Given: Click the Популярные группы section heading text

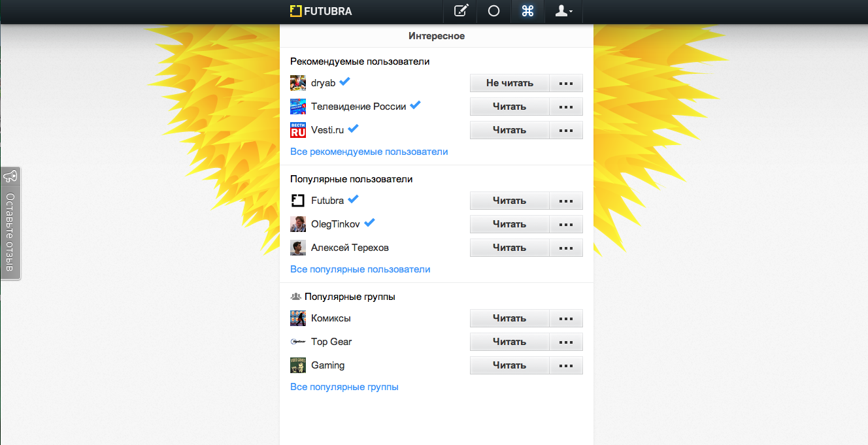Looking at the screenshot, I should pyautogui.click(x=350, y=297).
